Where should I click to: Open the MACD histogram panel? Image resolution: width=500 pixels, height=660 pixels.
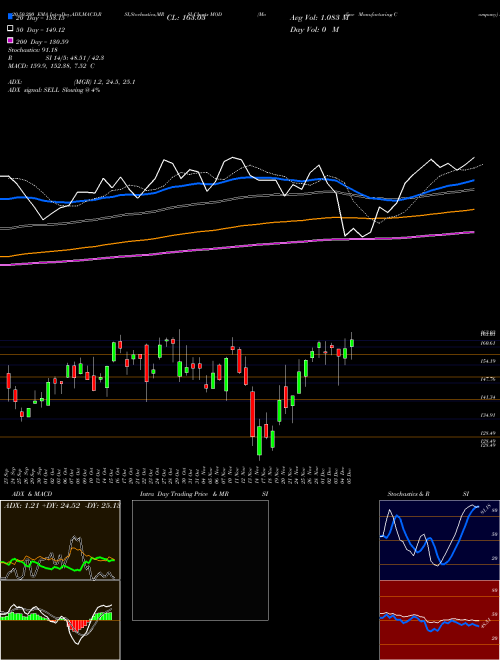[x=60, y=620]
